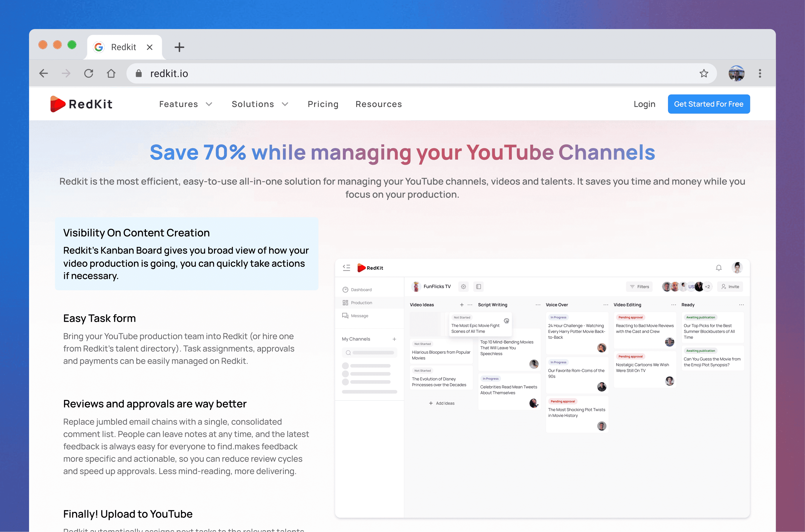Reload the page
This screenshot has height=532, width=805.
tap(89, 73)
